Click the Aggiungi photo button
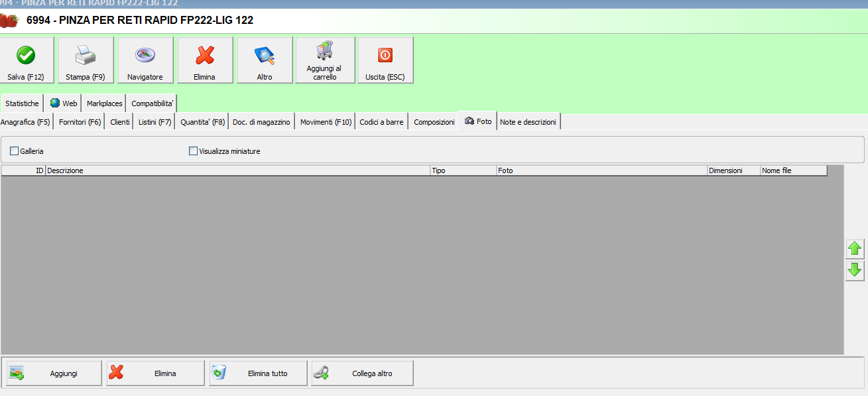The height and width of the screenshot is (396, 868). 54,373
